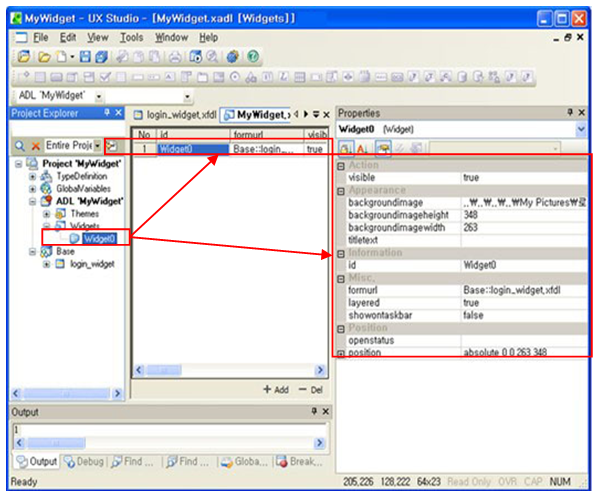Switch to the Debug output tab
This screenshot has height=496, width=597.
pyautogui.click(x=84, y=461)
